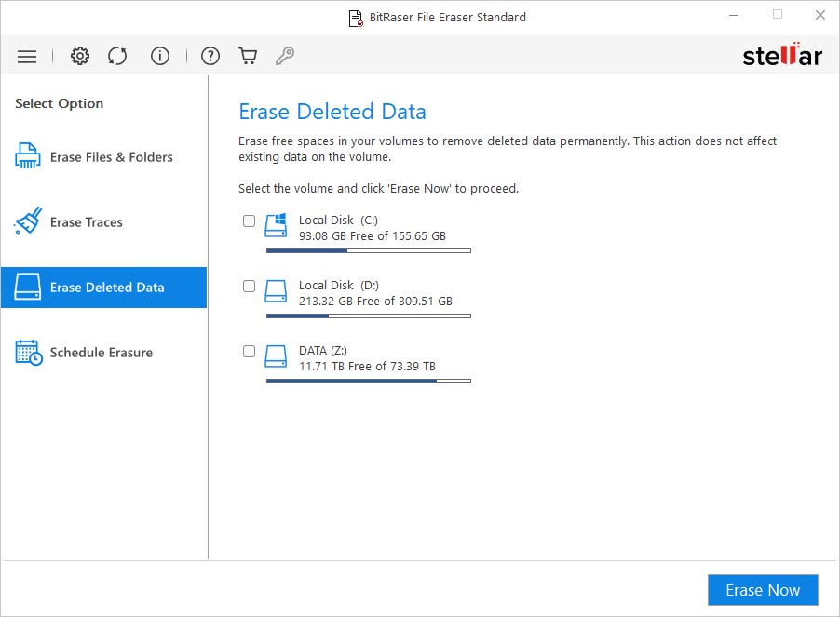Click the calendar icon for Schedule Erasure
840x617 pixels.
(x=28, y=352)
